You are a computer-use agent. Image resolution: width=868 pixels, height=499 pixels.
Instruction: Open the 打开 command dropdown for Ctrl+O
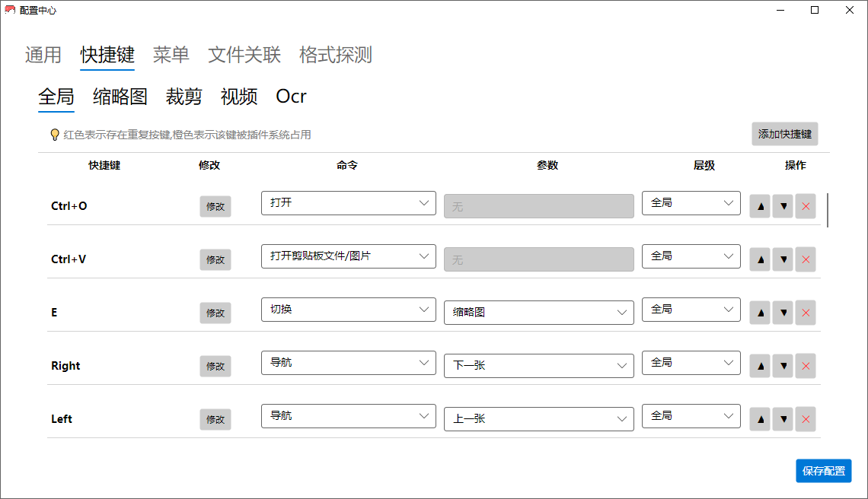pos(348,203)
